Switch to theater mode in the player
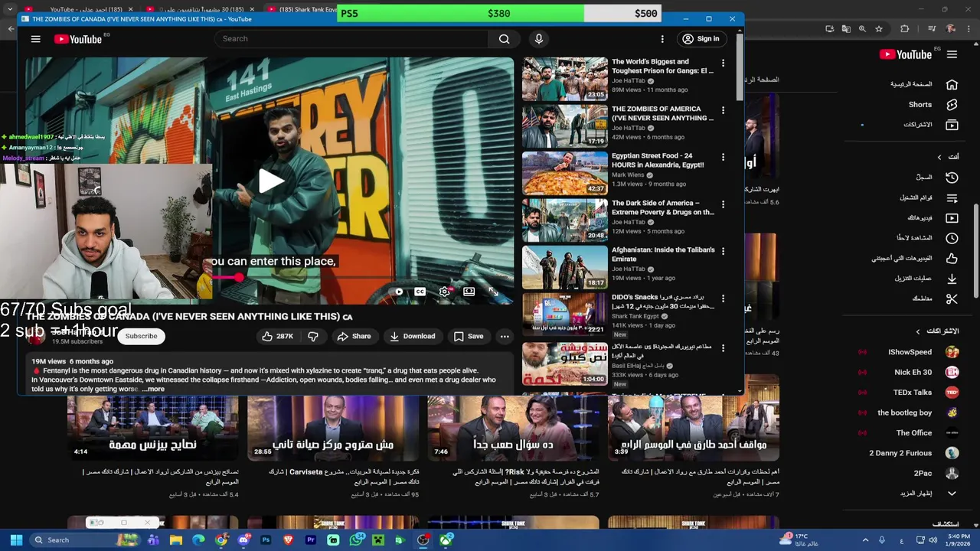This screenshot has width=980, height=551. (469, 292)
